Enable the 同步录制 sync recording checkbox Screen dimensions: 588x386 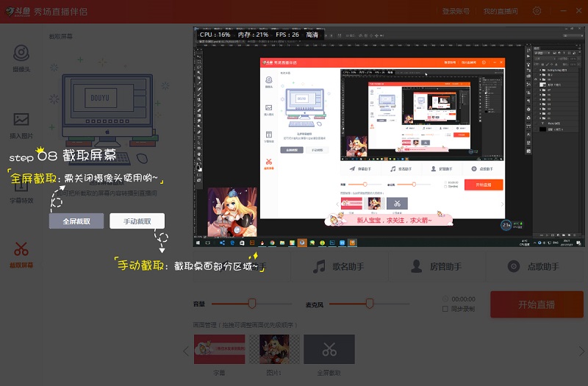tap(445, 309)
